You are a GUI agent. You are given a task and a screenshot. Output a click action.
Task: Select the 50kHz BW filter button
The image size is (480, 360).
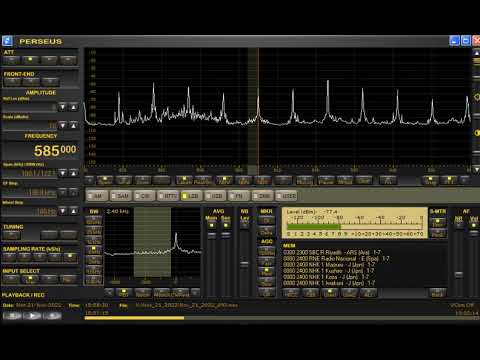point(94,221)
